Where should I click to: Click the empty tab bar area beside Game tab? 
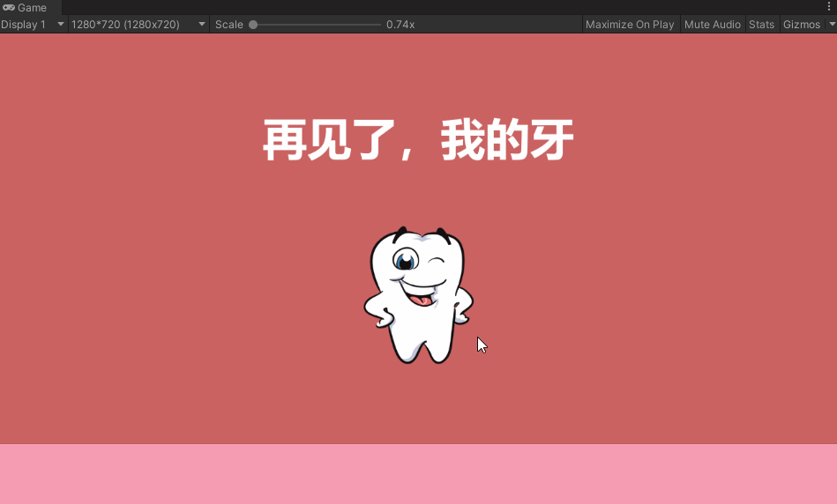click(x=441, y=8)
